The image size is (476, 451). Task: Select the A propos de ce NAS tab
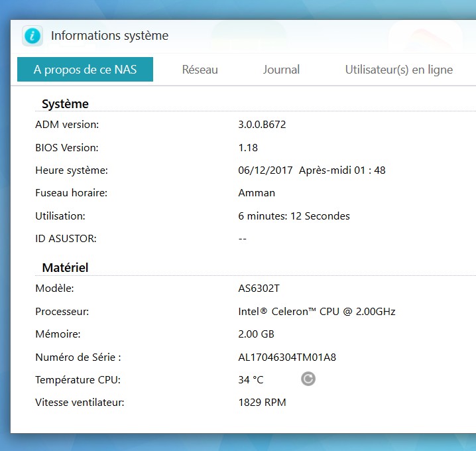[x=85, y=70]
